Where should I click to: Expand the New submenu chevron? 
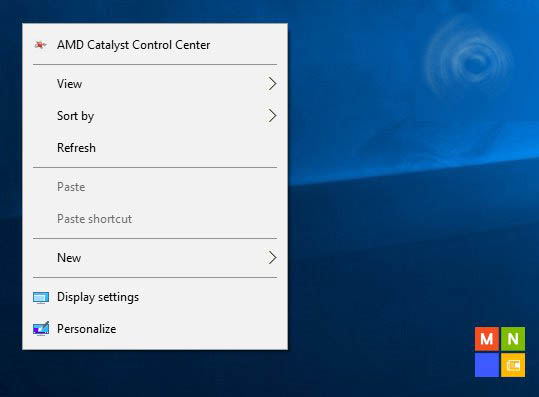pos(273,258)
